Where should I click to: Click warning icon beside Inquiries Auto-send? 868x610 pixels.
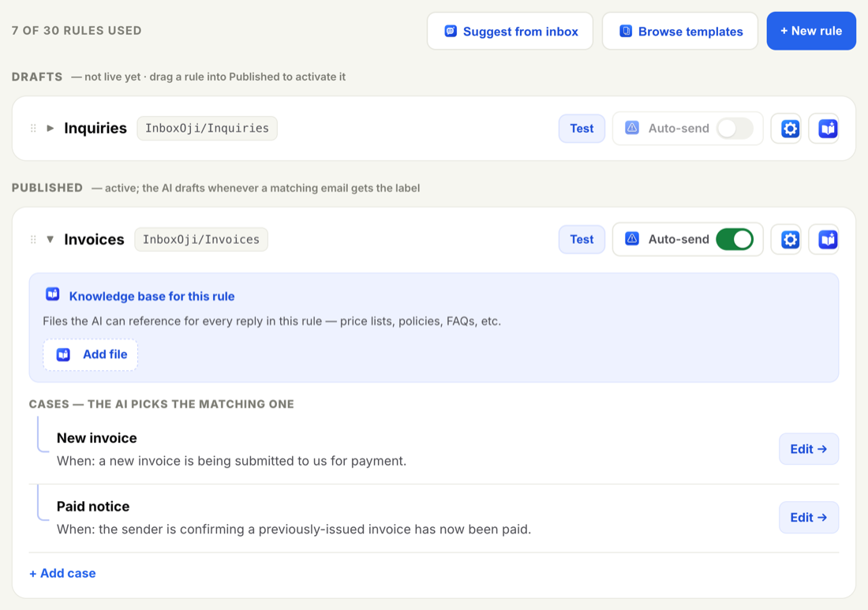631,128
